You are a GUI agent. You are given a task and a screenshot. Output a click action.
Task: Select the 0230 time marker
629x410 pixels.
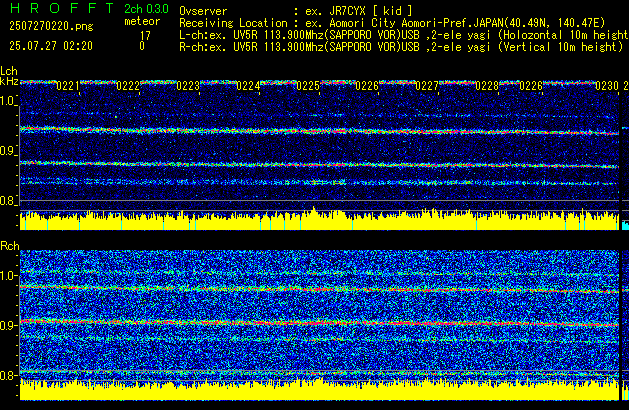click(x=607, y=86)
